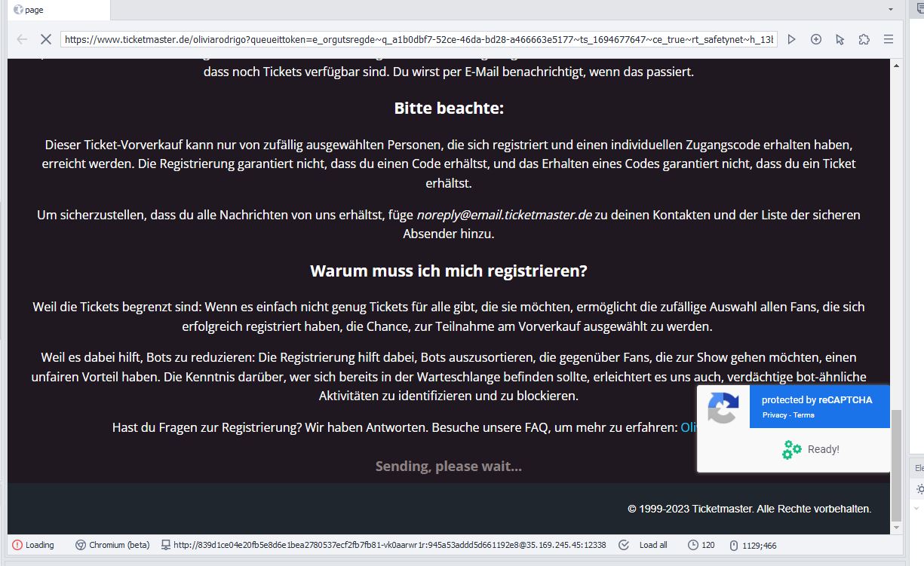Click the scrollbar down arrow
Screen dimensions: 924x566
pos(896,528)
